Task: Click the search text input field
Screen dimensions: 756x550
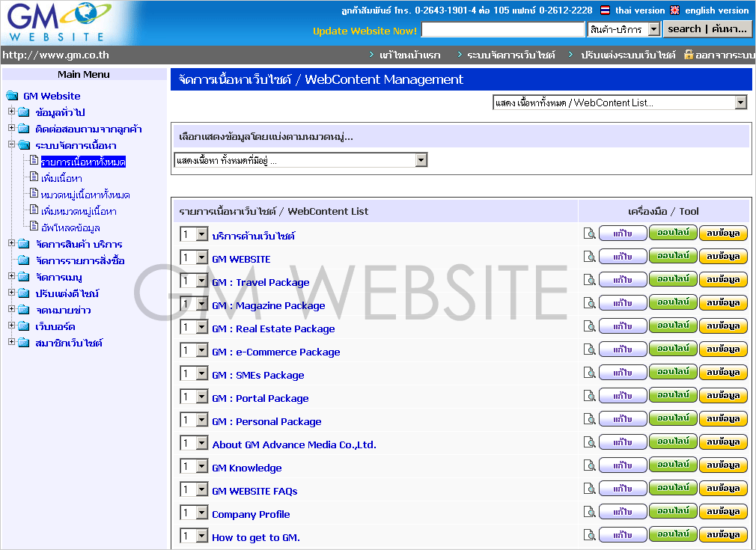Action: click(503, 29)
